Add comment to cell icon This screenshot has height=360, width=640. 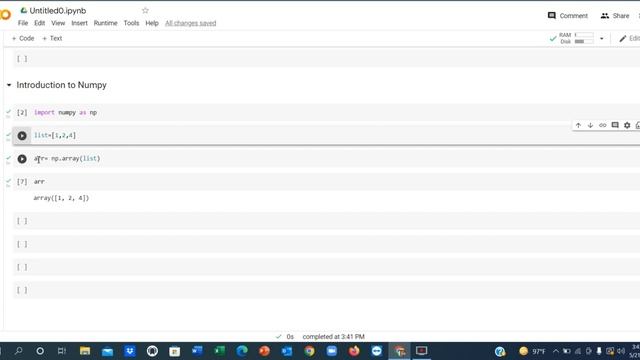pyautogui.click(x=615, y=125)
